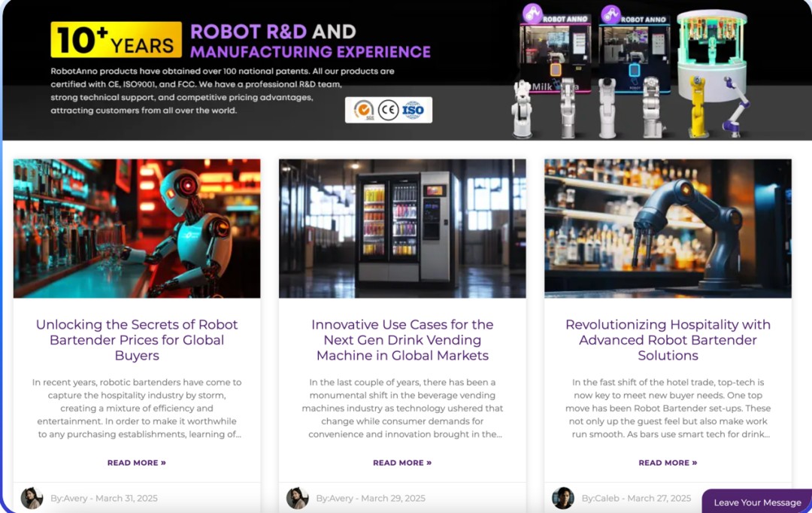Open the robot bartender prices article thumbnail
The image size is (812, 513).
click(137, 228)
